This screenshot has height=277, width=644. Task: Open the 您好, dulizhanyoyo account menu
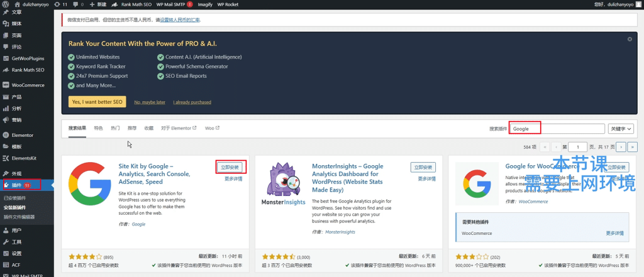tap(617, 4)
